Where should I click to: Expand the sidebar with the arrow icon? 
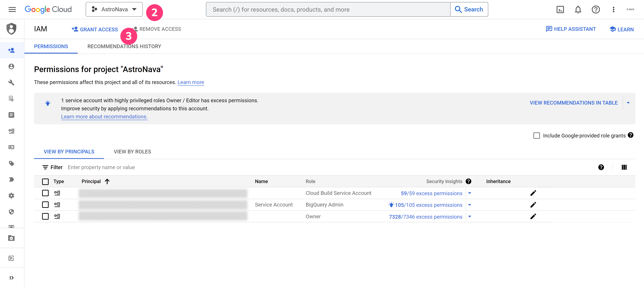click(x=11, y=278)
